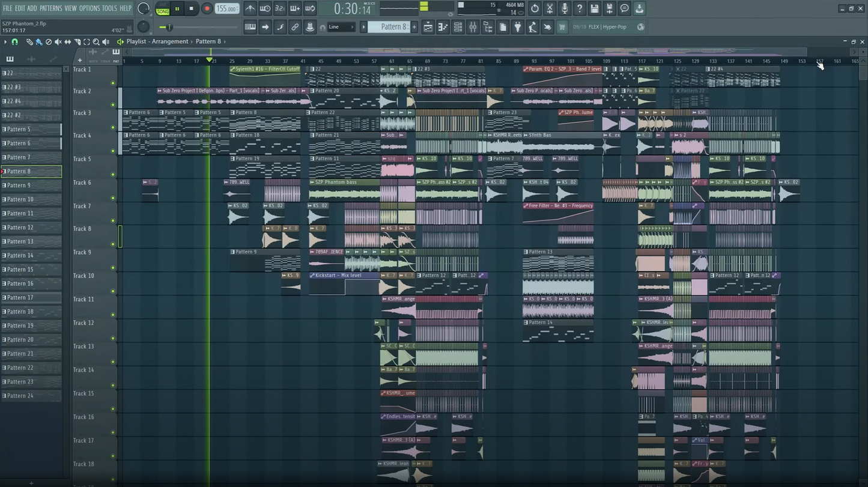
Task: Mute Track 6 using its green LED
Action: coord(113,175)
